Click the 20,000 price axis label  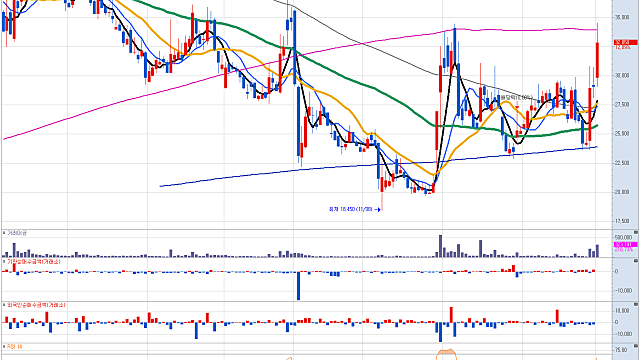pyautogui.click(x=622, y=192)
